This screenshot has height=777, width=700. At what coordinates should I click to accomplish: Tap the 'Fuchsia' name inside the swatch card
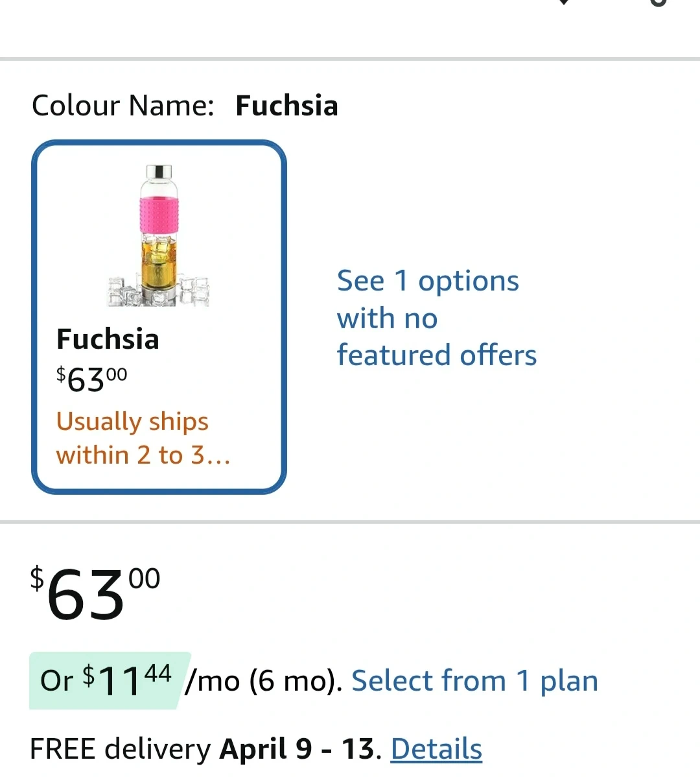108,339
